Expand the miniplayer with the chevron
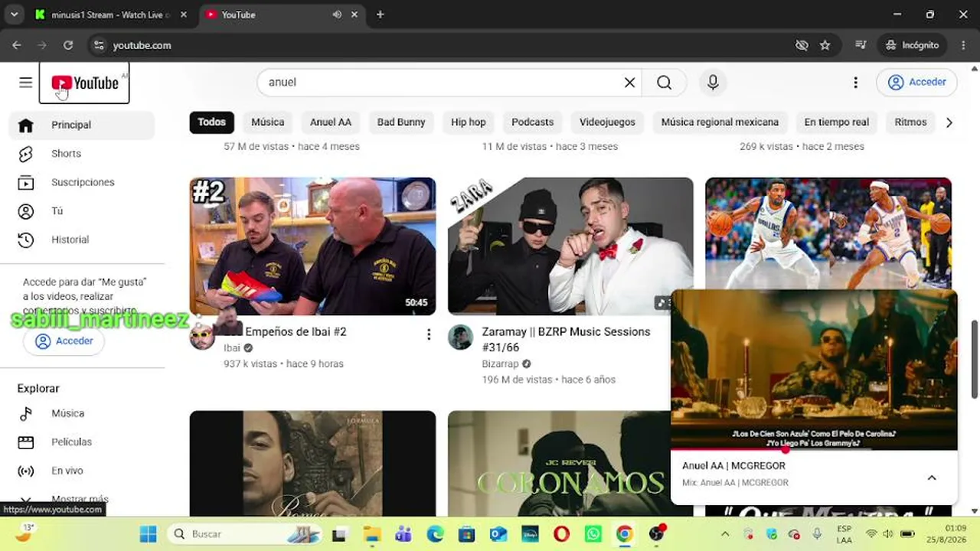 (x=932, y=478)
